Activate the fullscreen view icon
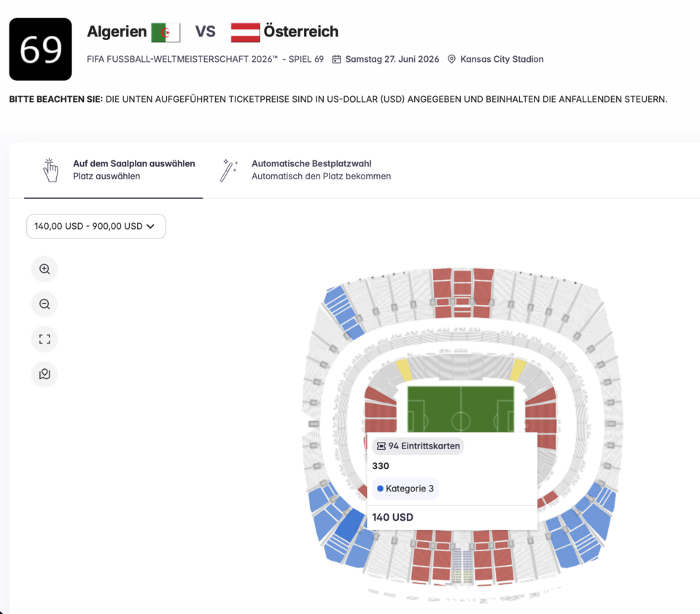The image size is (700, 614). point(44,339)
